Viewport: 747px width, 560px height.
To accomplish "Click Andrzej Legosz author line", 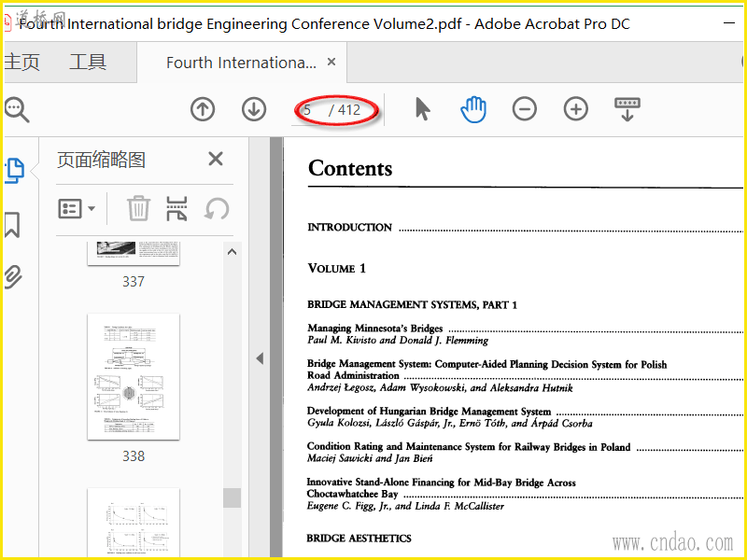I will tap(440, 387).
